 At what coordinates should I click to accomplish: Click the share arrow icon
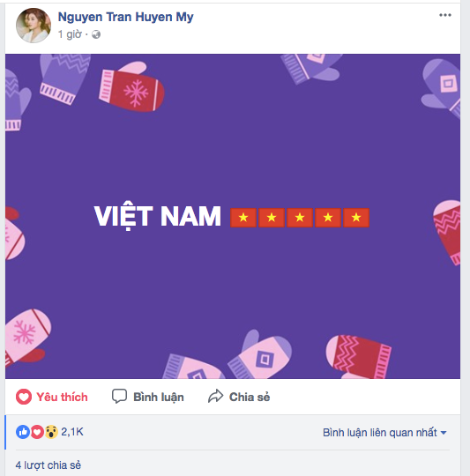point(215,396)
